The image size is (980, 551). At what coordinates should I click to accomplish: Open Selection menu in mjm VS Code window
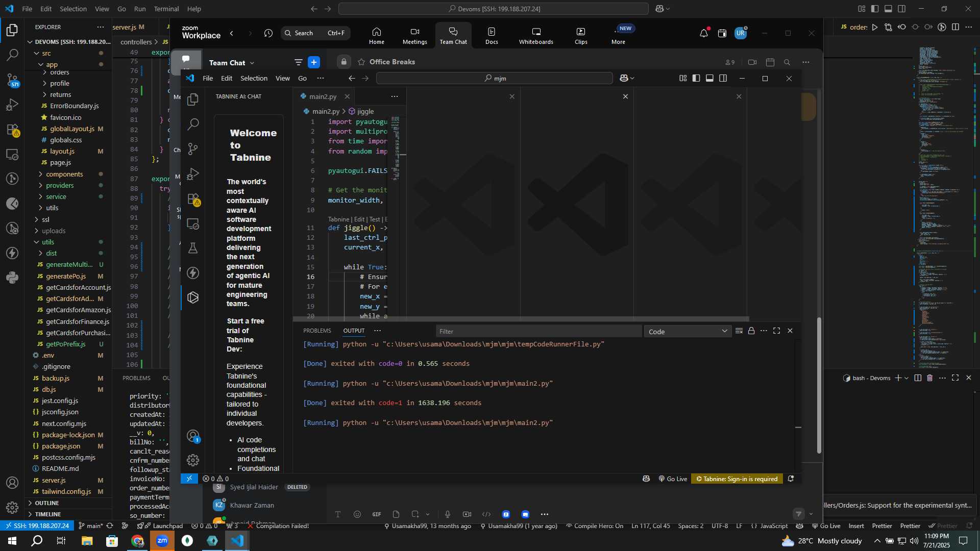pos(254,78)
